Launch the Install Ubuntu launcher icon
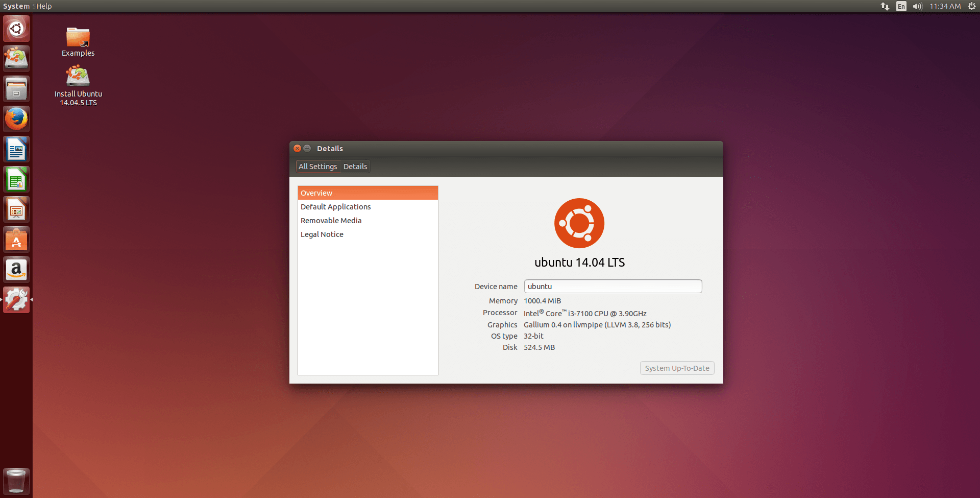Screen dimensions: 980x498 coord(16,59)
